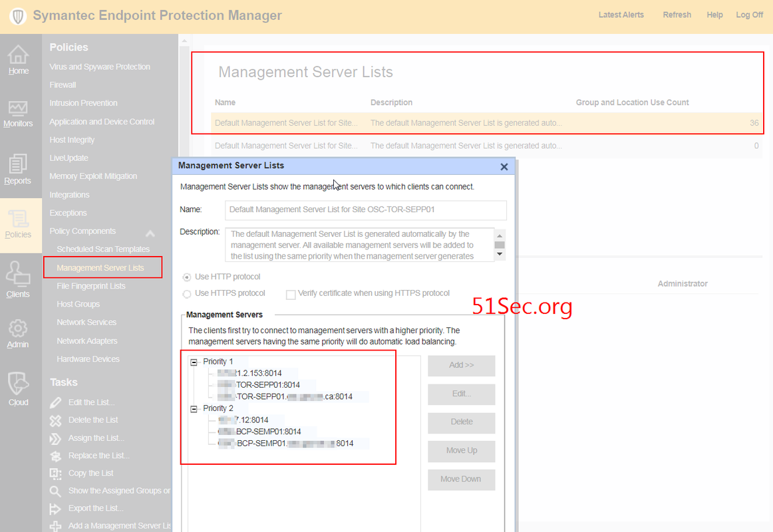
Task: Click the Move Up button
Action: tap(462, 451)
